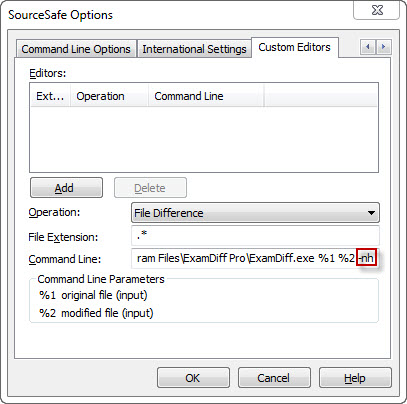Dismiss dialog with Cancel button
Screen dimensions: 407x404
(274, 378)
